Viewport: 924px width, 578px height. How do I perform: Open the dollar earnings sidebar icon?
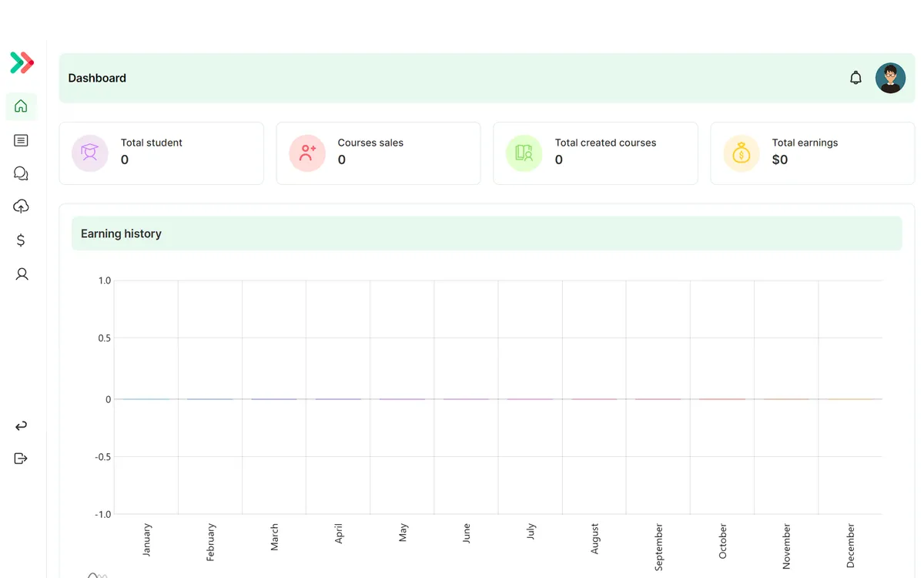point(21,240)
